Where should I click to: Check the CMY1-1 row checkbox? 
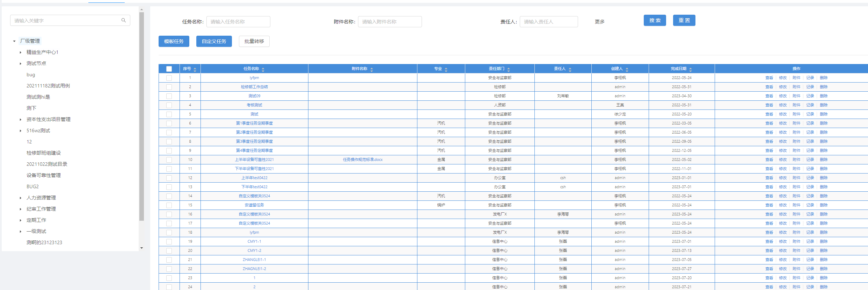[169, 242]
